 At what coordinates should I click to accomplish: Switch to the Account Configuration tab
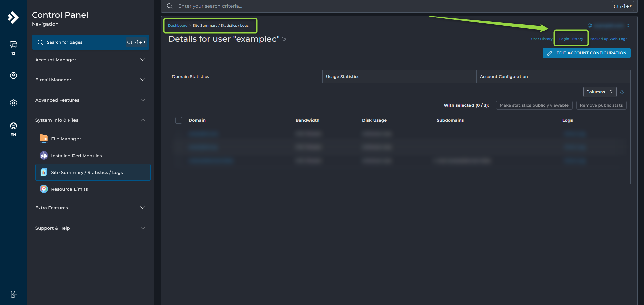pyautogui.click(x=553, y=77)
